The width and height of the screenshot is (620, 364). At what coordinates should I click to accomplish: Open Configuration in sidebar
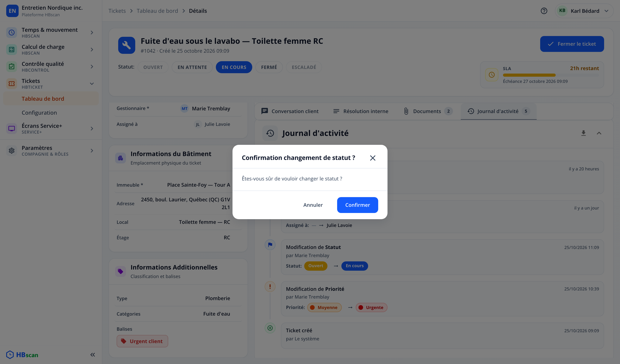pyautogui.click(x=51, y=113)
